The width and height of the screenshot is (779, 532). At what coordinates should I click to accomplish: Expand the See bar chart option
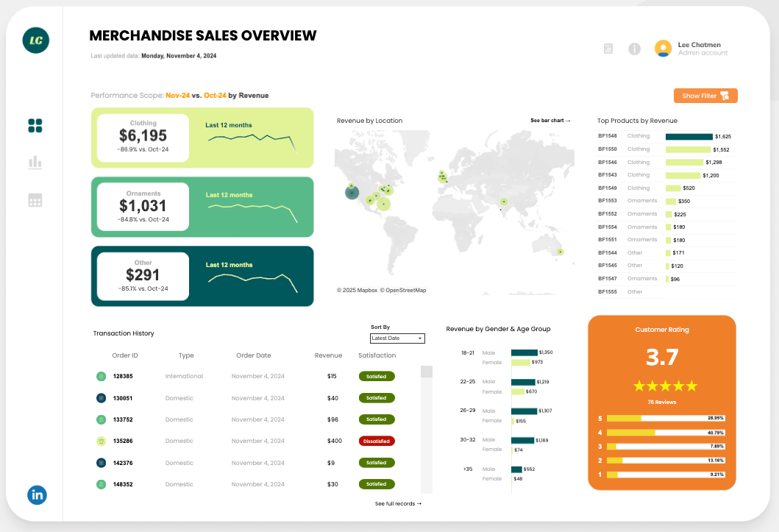[x=550, y=120]
